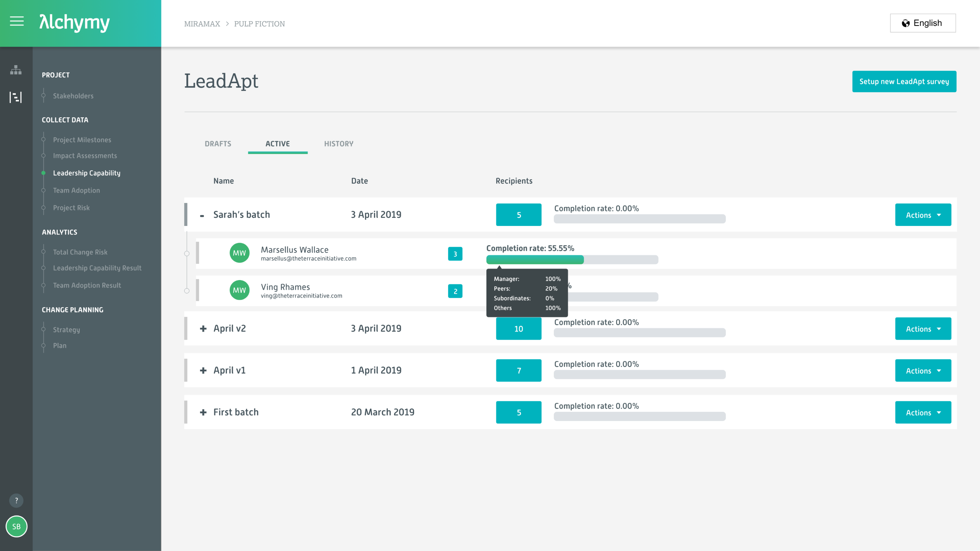Screen dimensions: 980x551
Task: Click the recipients badge showing 10 for April v2
Action: [x=519, y=328]
